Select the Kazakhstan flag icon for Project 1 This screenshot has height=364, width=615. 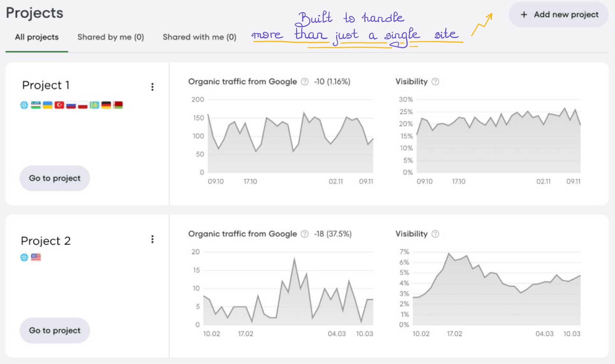click(95, 105)
